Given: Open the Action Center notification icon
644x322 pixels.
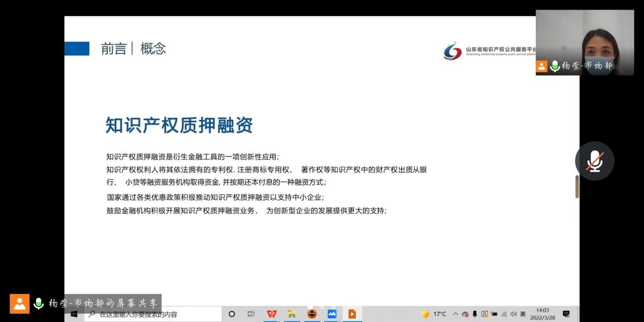Looking at the screenshot, I should pos(566,314).
